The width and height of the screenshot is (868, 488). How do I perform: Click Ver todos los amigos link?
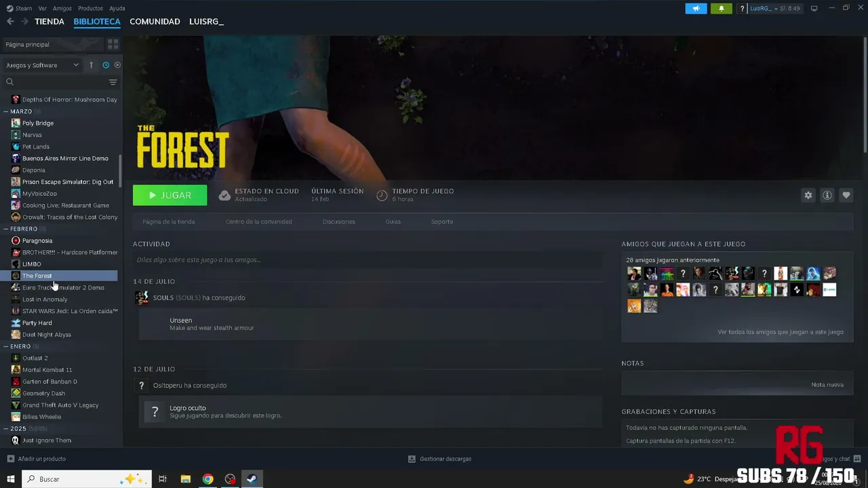pyautogui.click(x=781, y=332)
